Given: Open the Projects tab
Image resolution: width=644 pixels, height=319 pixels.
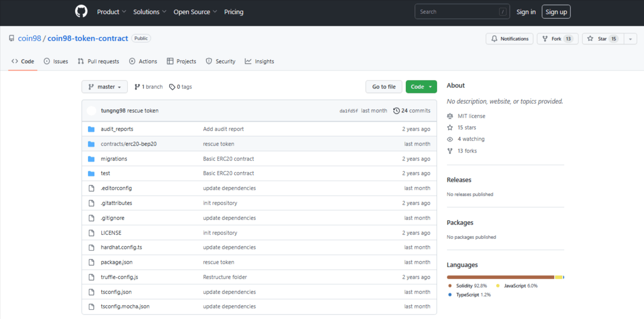Looking at the screenshot, I should (181, 62).
